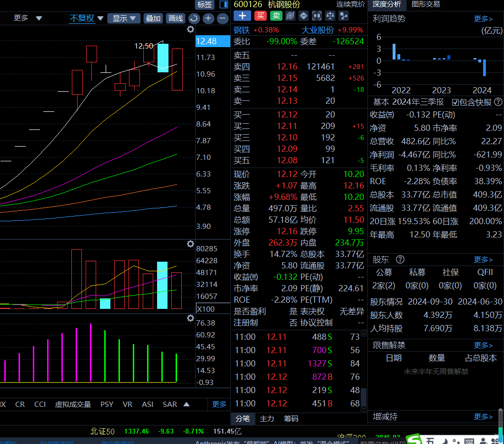The width and height of the screenshot is (504, 444).
Task: Select the VR indicator tab
Action: pos(127,404)
